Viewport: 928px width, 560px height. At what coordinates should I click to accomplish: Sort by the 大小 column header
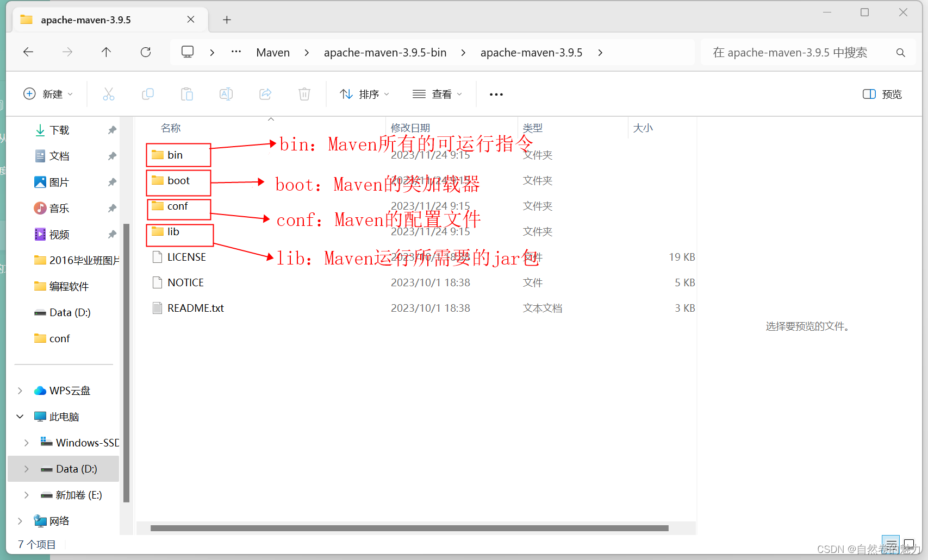point(643,128)
